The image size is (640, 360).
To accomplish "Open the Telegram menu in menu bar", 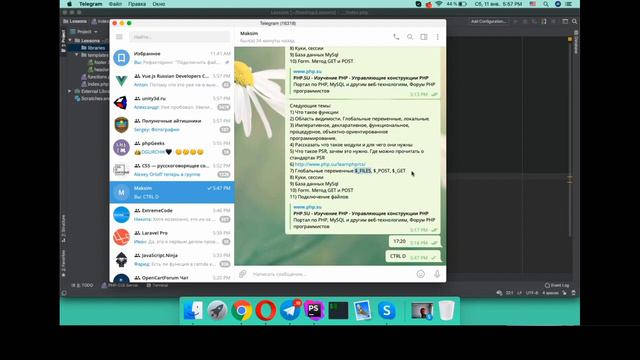I will (91, 4).
